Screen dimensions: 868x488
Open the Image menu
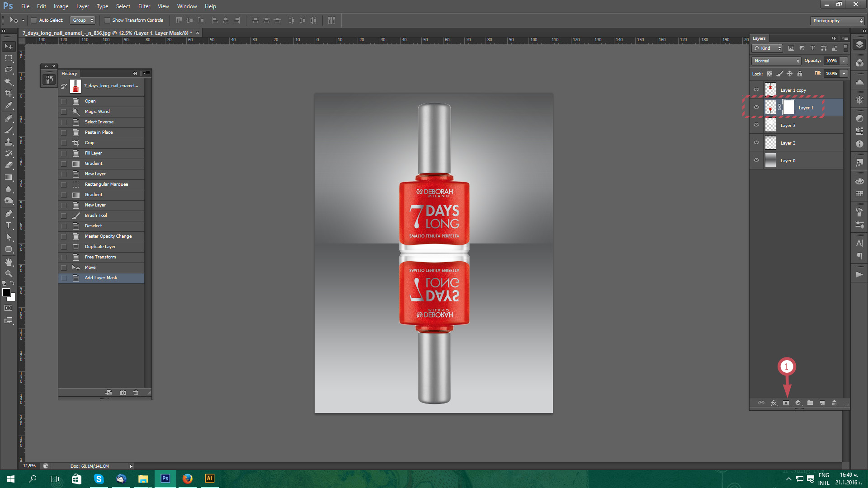61,6
